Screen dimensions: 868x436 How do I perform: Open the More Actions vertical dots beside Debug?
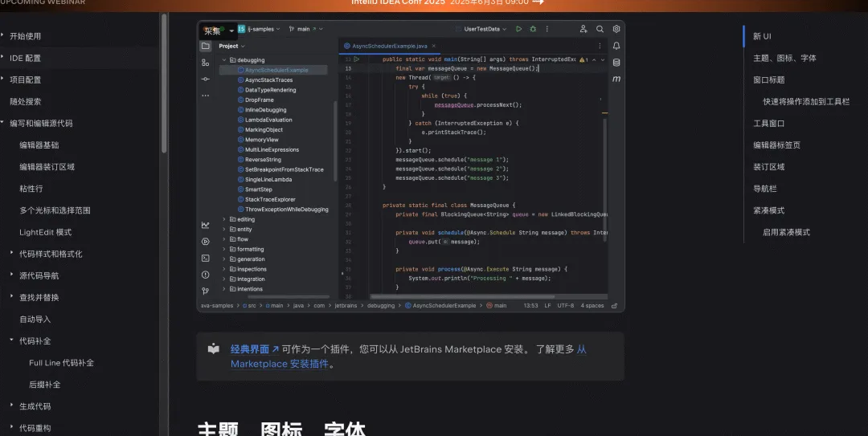[x=547, y=29]
